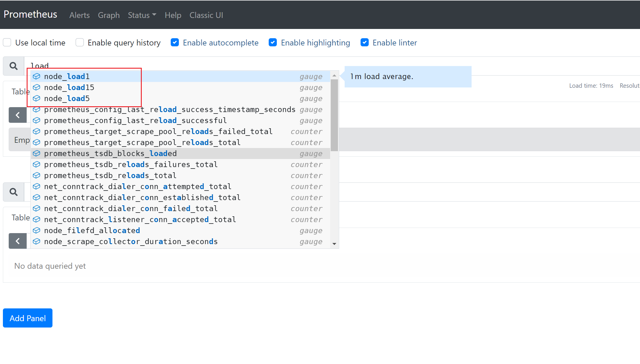This screenshot has height=364, width=640.
Task: Click the '1m load average.' tooltip
Action: click(408, 76)
